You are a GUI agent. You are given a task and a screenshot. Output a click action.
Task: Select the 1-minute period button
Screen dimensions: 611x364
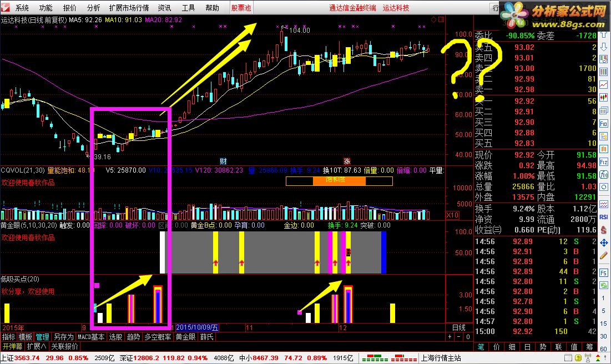604,298
